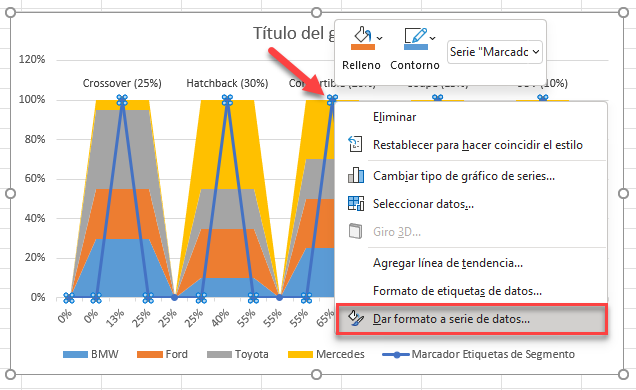Click the Dar formato paint bucket icon
This screenshot has height=390, width=636.
(x=356, y=319)
